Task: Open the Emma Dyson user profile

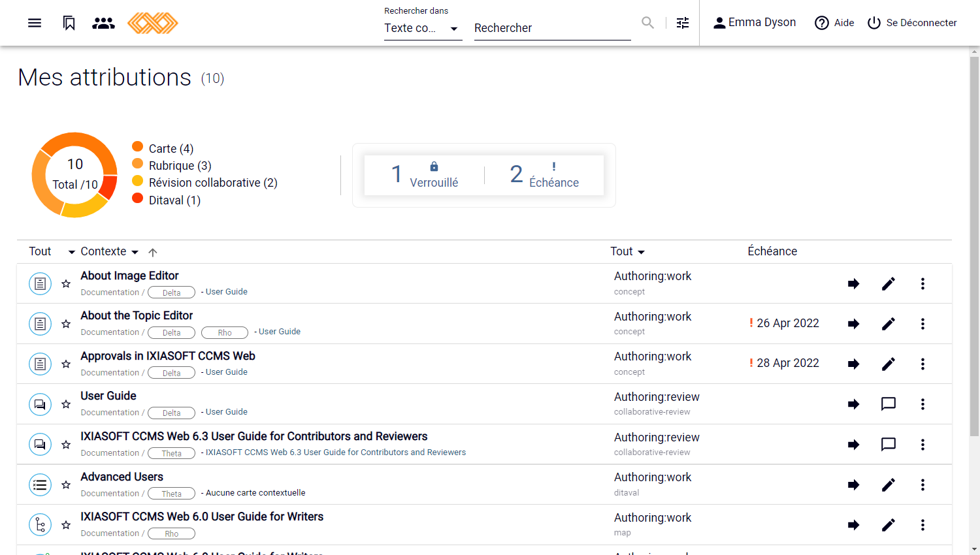Action: tap(755, 23)
